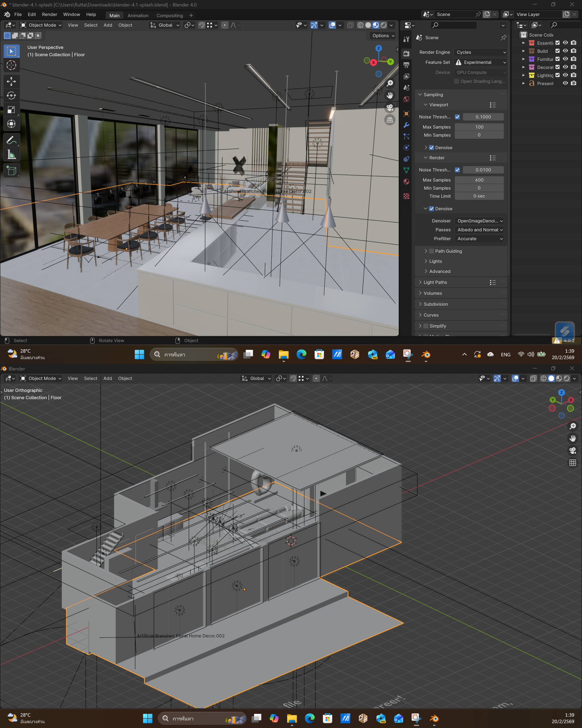Click the Options button in viewport

(x=383, y=36)
